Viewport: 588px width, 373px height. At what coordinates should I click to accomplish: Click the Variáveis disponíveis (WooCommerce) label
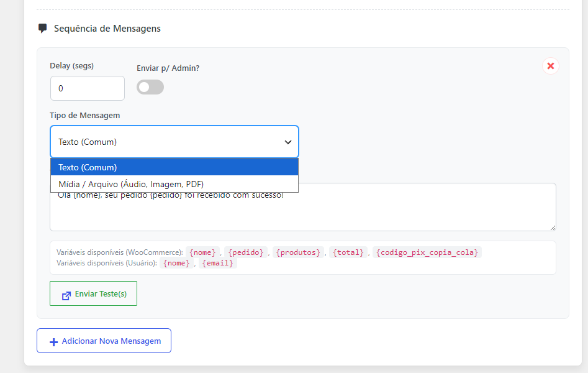point(120,252)
